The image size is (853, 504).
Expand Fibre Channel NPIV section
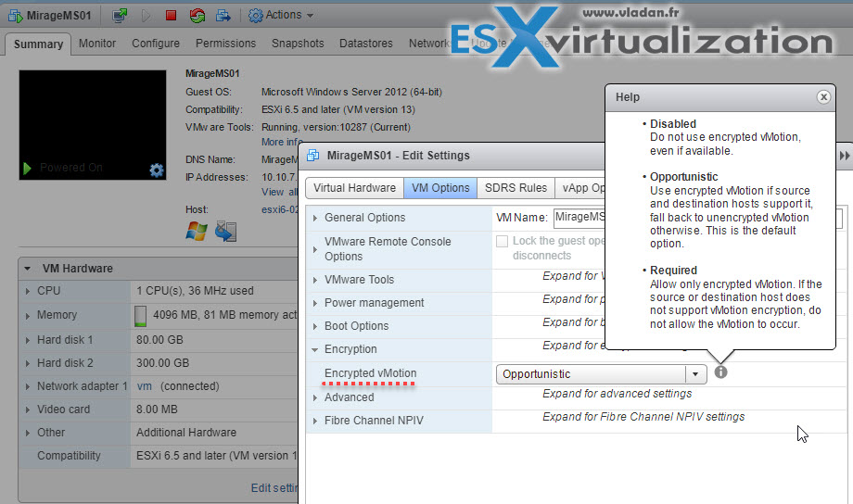(315, 421)
